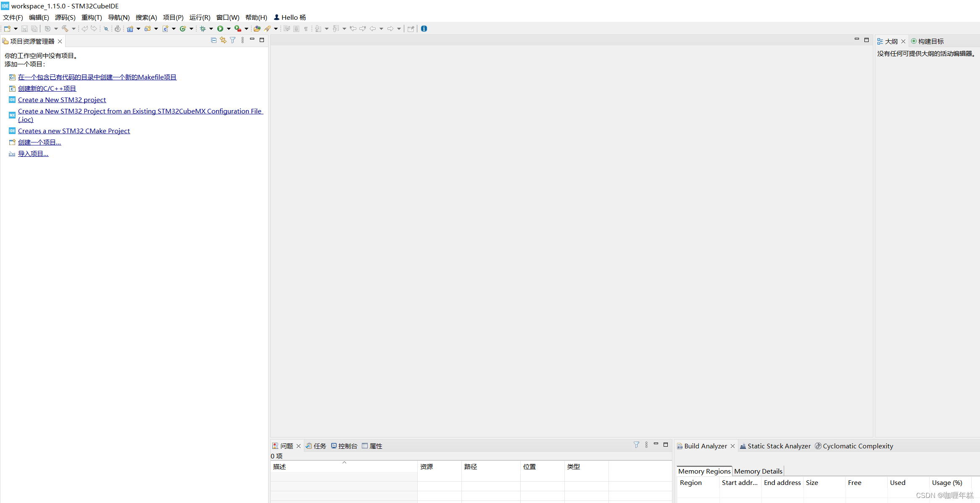Open the 文件(F) menu
This screenshot has height=503, width=980.
coord(13,17)
